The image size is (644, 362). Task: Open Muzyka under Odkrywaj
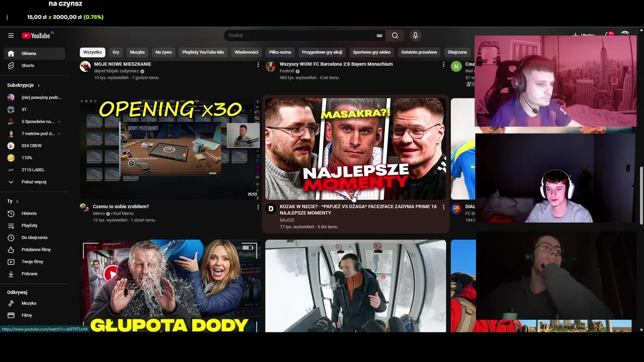point(34,303)
